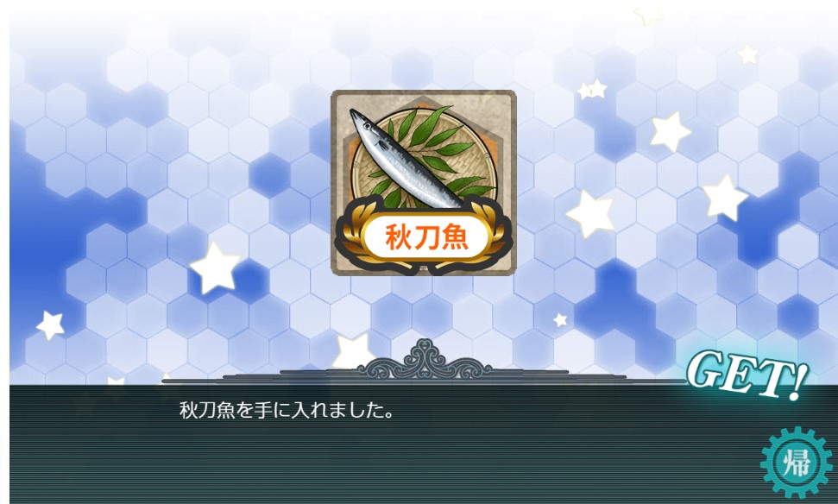Click the star half hidden behind message box
The image size is (838, 504).
pyautogui.click(x=353, y=351)
